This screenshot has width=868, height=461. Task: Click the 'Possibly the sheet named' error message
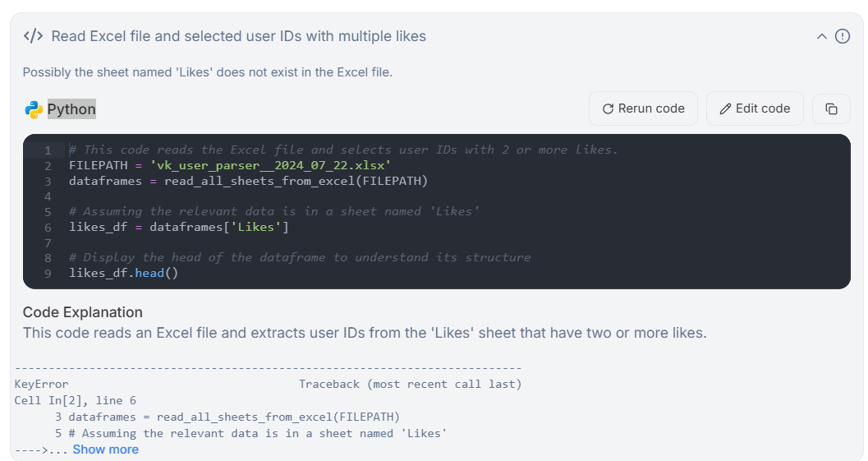point(208,72)
